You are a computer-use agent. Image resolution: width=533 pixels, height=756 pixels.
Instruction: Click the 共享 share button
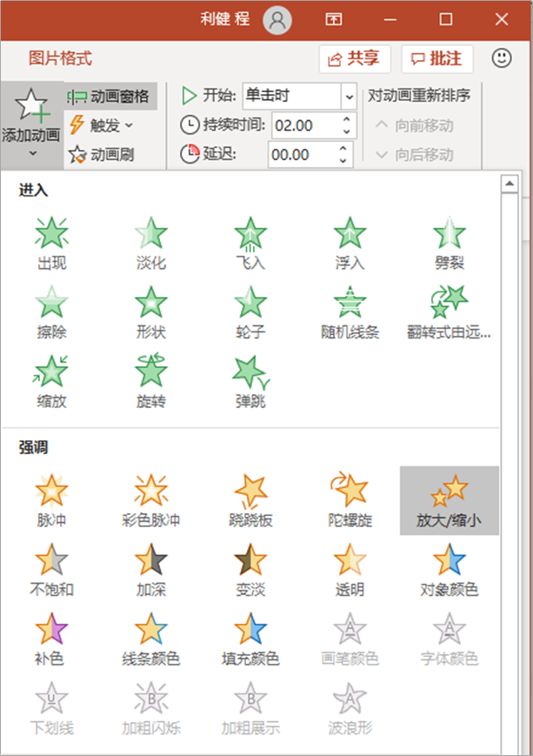point(354,59)
